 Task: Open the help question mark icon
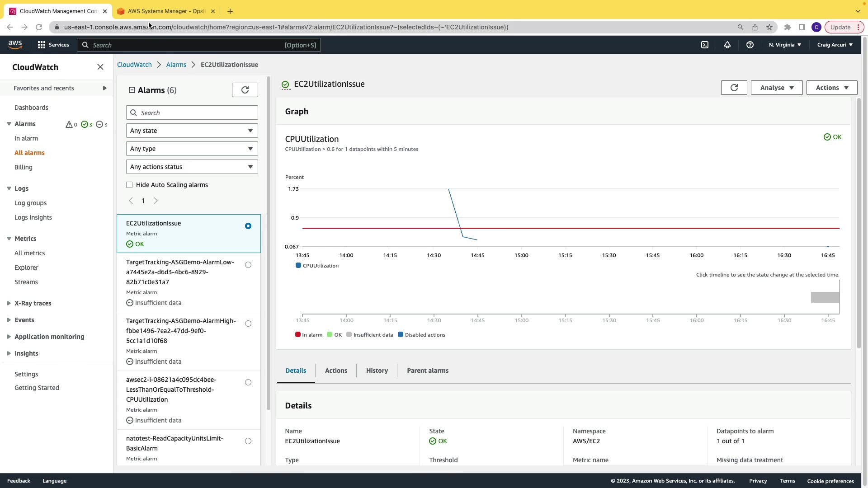coord(750,45)
